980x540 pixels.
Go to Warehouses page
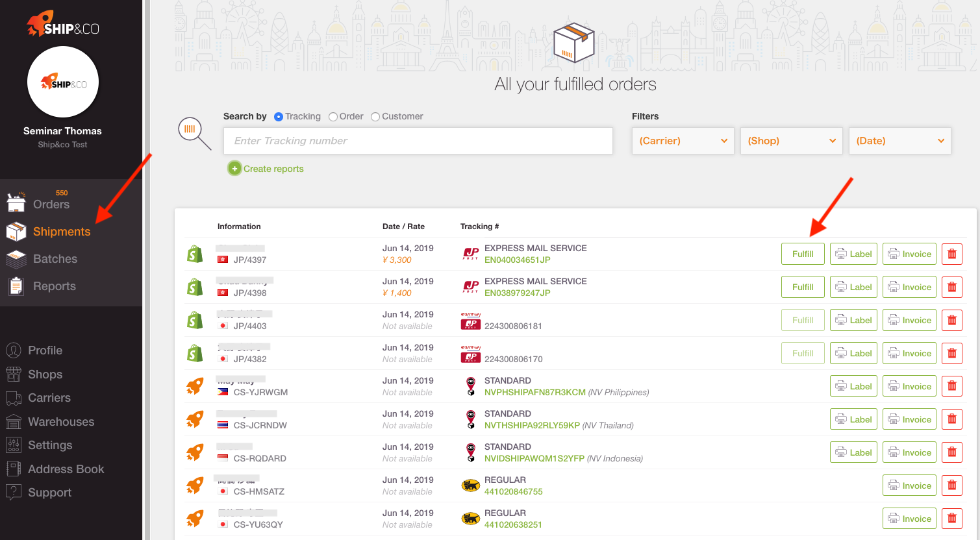[x=61, y=422]
